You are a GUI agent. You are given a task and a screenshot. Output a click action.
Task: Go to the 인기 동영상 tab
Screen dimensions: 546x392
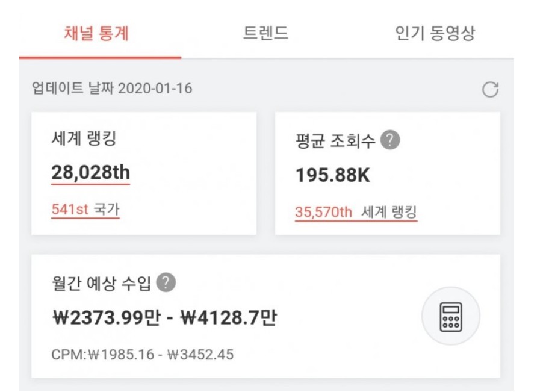435,33
